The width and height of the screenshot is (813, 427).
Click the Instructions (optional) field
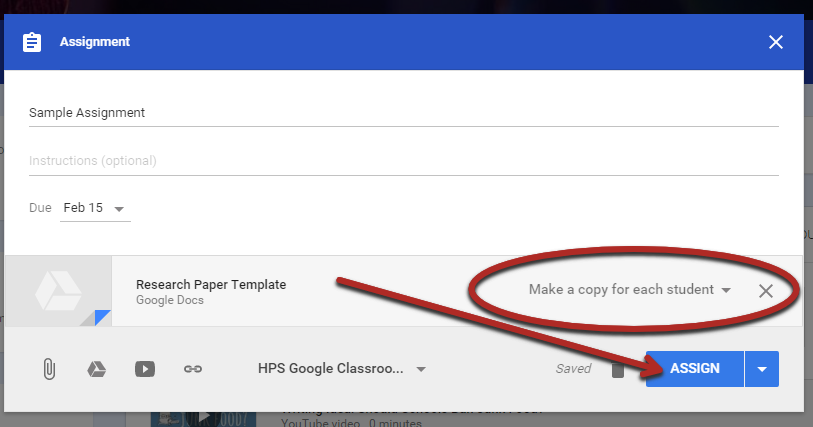point(403,161)
